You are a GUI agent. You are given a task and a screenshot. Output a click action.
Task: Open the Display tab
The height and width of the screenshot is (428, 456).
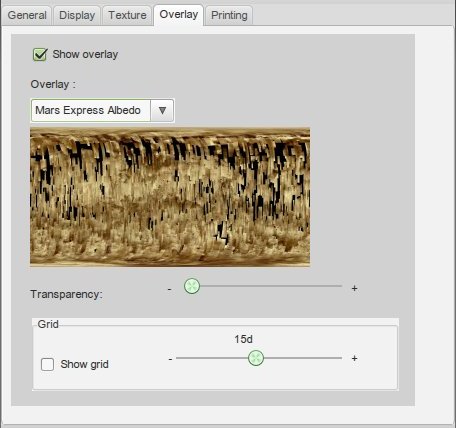click(77, 15)
